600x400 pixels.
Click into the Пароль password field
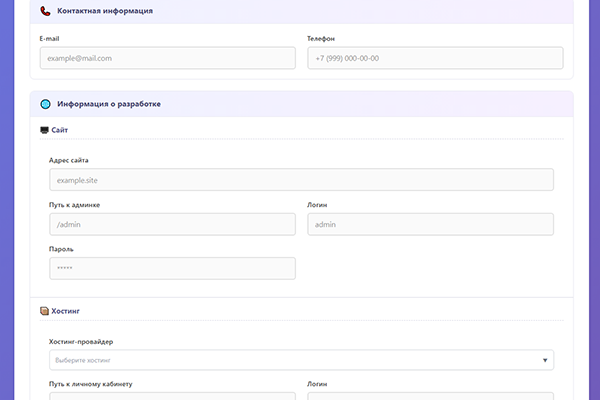click(x=172, y=268)
